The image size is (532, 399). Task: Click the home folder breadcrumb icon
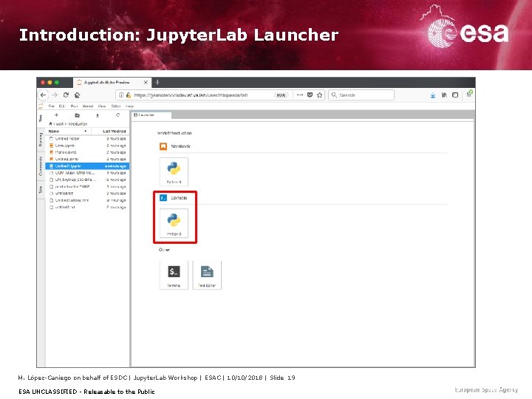coord(50,123)
